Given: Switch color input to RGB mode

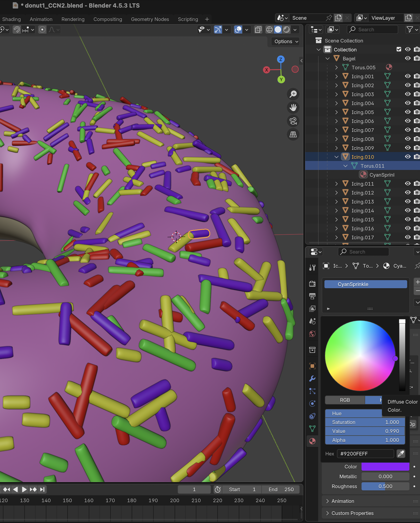Looking at the screenshot, I should coord(345,400).
